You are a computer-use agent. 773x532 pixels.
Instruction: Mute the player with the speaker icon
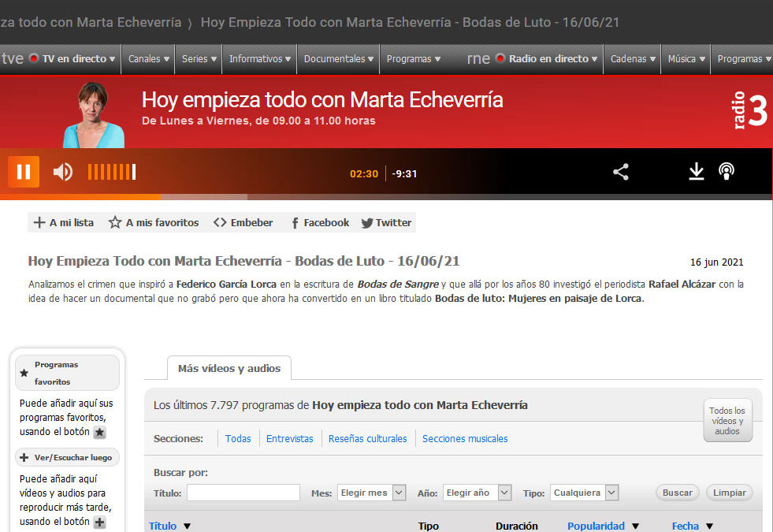(x=62, y=172)
